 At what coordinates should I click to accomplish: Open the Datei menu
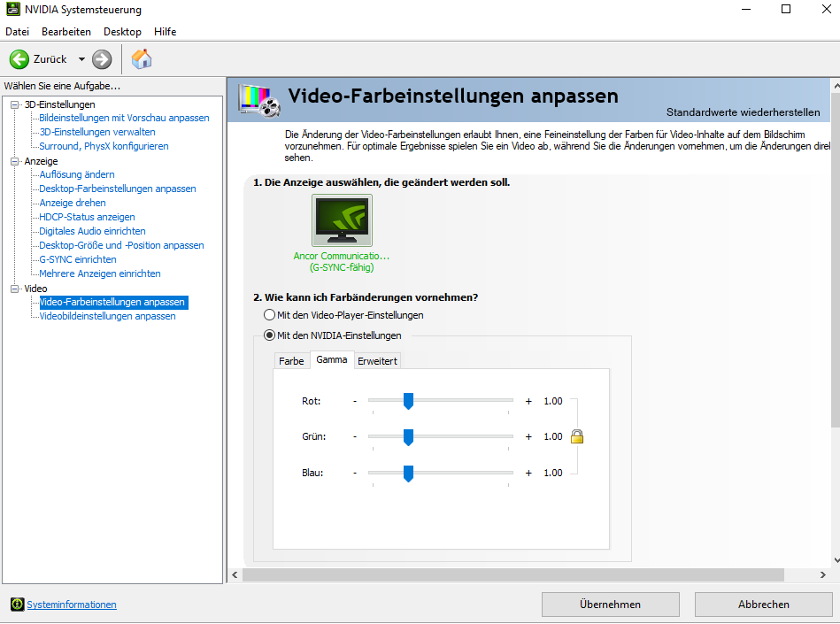(17, 32)
